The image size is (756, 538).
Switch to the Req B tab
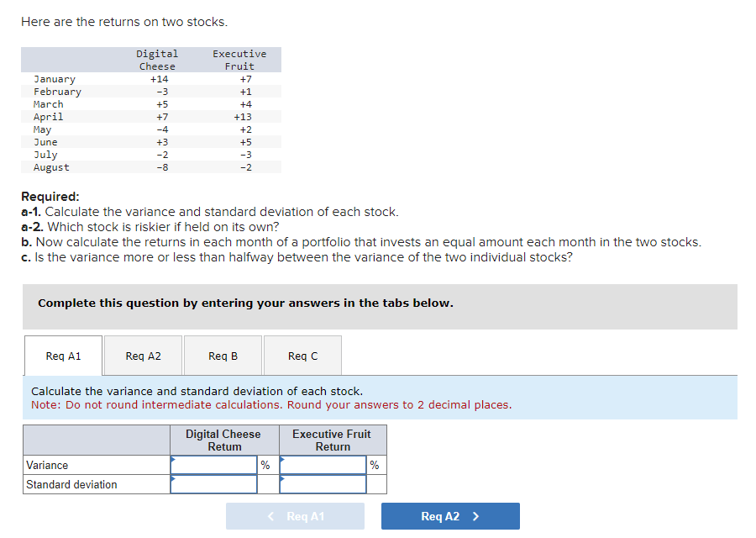[222, 355]
